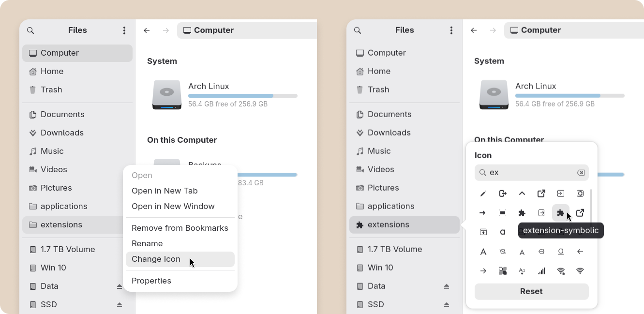
Task: Go back in the right Files window
Action: (x=474, y=30)
